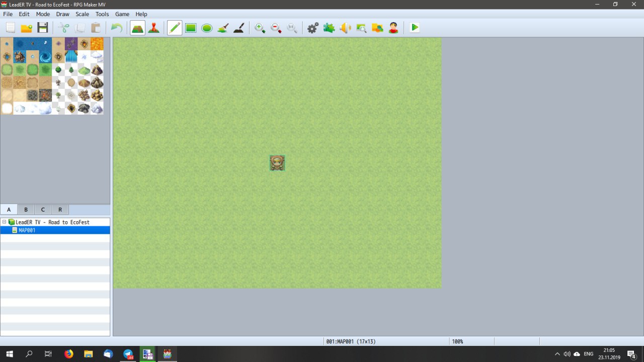Click status bar text 001:MAP001 (17x13)

[351, 341]
